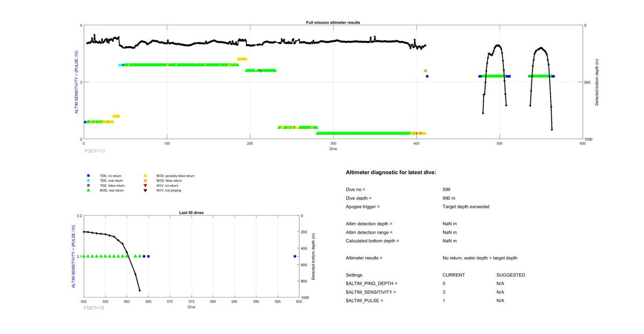Select the 'TDE, real return' legend label
644x334 pixels.
click(112, 180)
